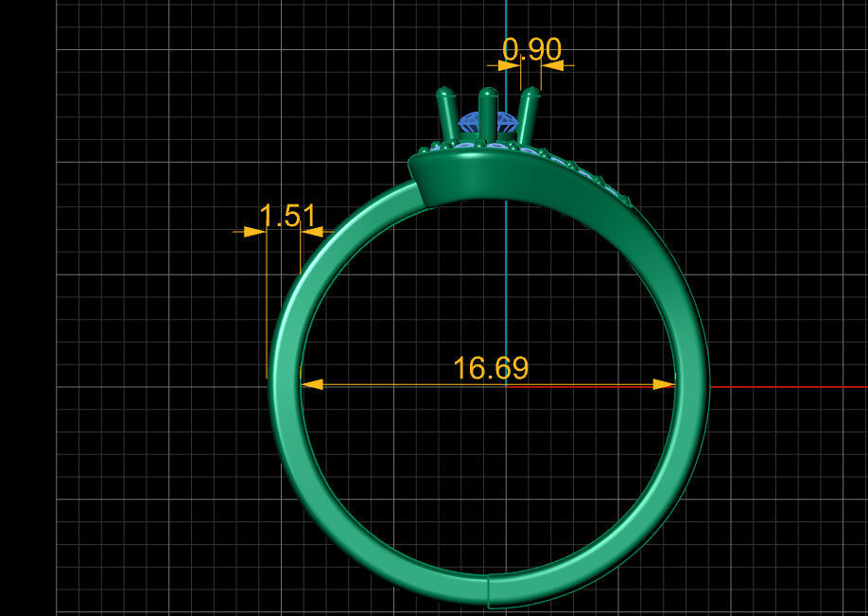Click the blue center gemstone
The width and height of the screenshot is (868, 616).
(x=488, y=122)
